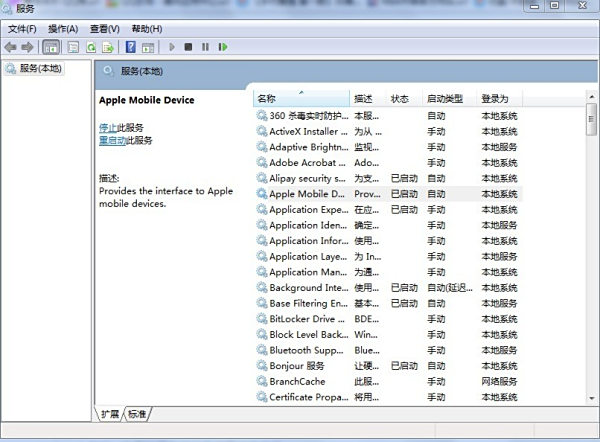Click the gear icon of BranchCache row
The image size is (600, 442).
click(x=262, y=382)
